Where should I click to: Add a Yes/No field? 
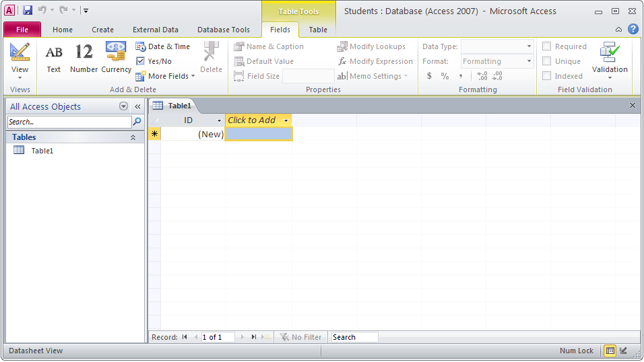coord(154,61)
